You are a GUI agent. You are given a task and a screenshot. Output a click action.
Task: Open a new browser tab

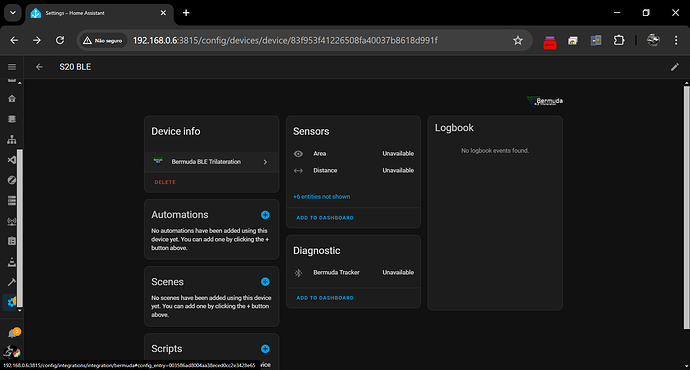(x=186, y=13)
